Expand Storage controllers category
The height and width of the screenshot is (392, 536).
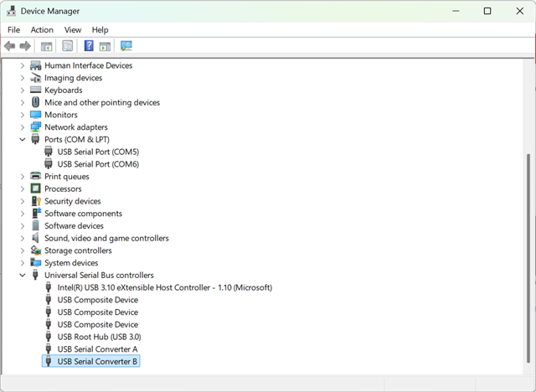23,250
